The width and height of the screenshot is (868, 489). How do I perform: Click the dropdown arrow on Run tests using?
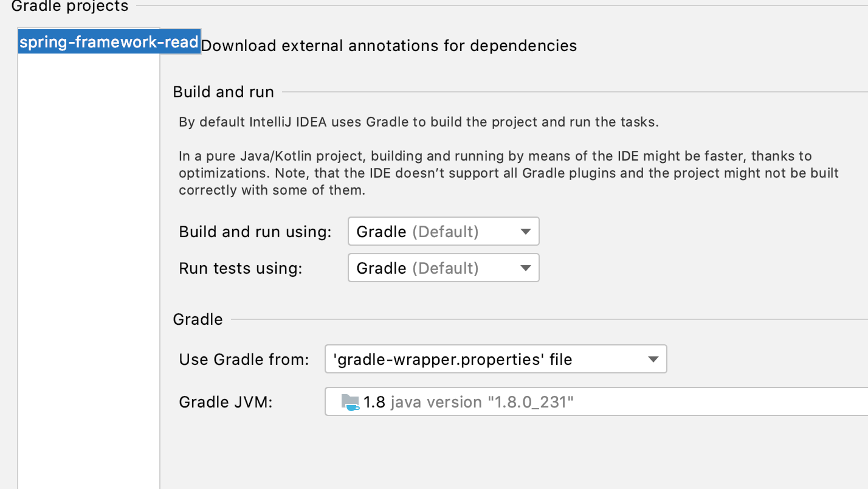pos(525,268)
